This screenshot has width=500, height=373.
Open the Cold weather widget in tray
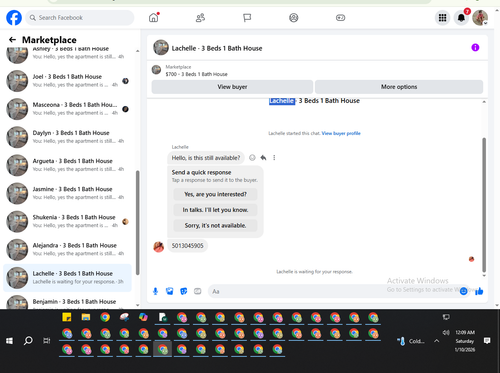pos(411,341)
